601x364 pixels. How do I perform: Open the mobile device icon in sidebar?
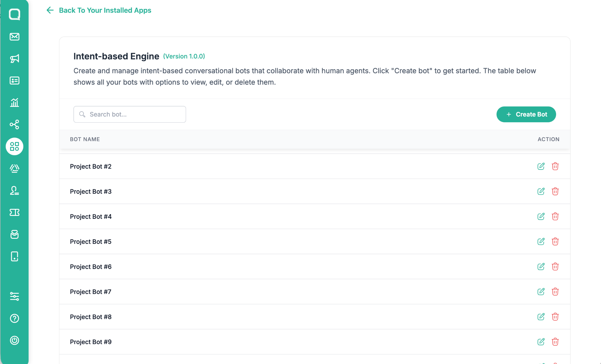14,256
